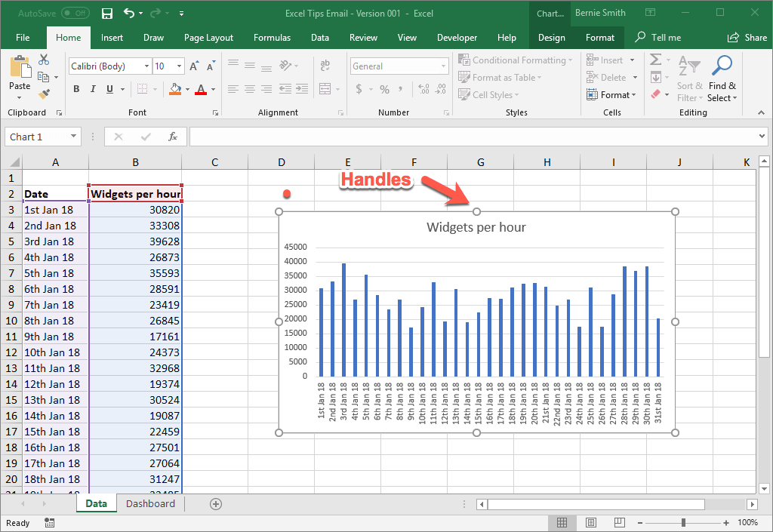Image resolution: width=773 pixels, height=532 pixels.
Task: Expand the number format General dropdown
Action: 444,66
